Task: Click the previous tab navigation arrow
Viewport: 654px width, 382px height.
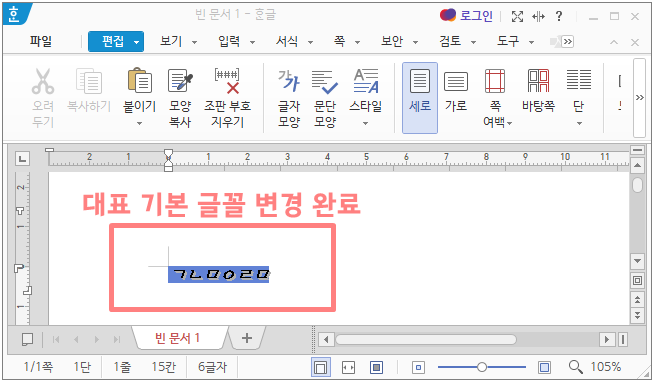Action: click(x=76, y=339)
